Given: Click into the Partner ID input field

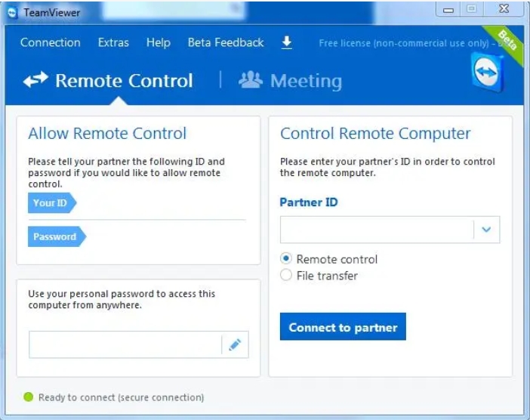Looking at the screenshot, I should click(376, 230).
